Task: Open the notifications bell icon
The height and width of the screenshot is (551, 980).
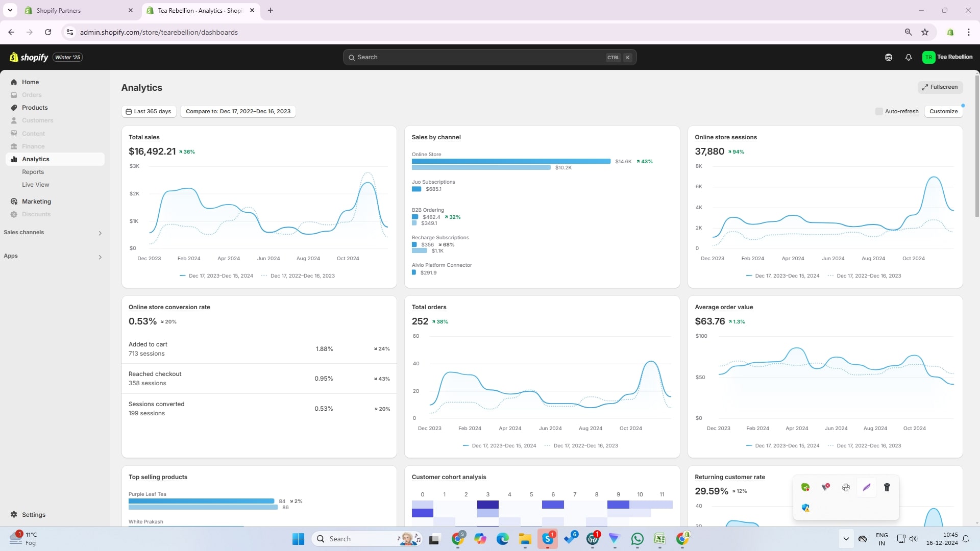Action: pyautogui.click(x=909, y=57)
